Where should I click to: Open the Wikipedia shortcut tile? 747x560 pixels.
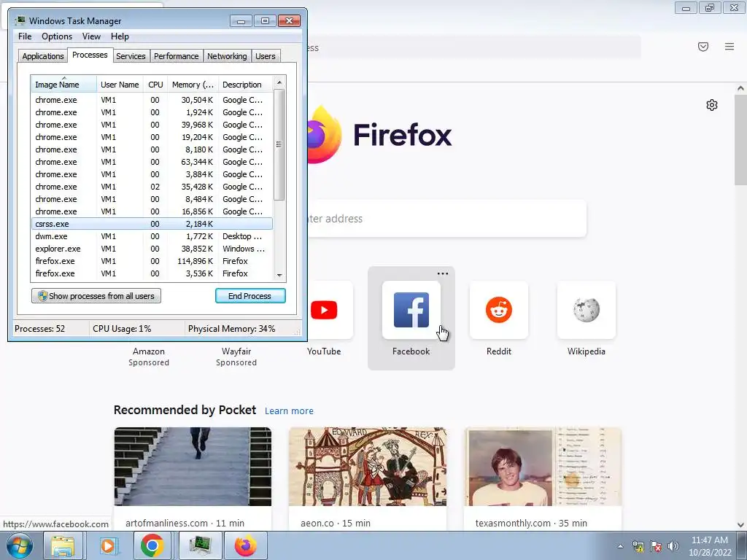[x=586, y=310]
